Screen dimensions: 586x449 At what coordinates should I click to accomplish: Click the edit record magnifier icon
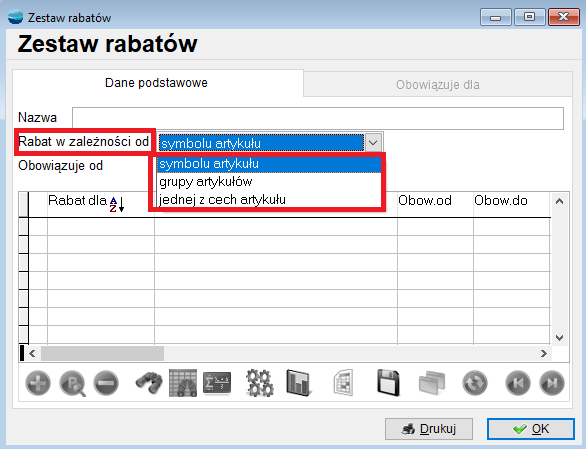pos(72,383)
